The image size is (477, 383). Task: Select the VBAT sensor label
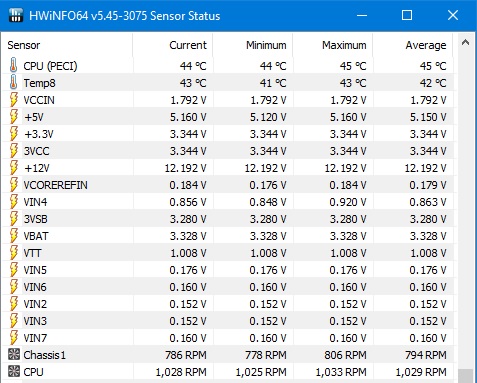(x=36, y=236)
